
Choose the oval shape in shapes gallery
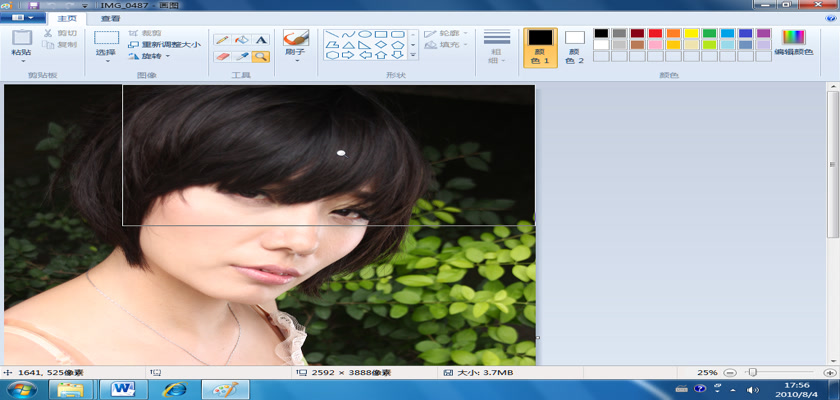coord(365,33)
